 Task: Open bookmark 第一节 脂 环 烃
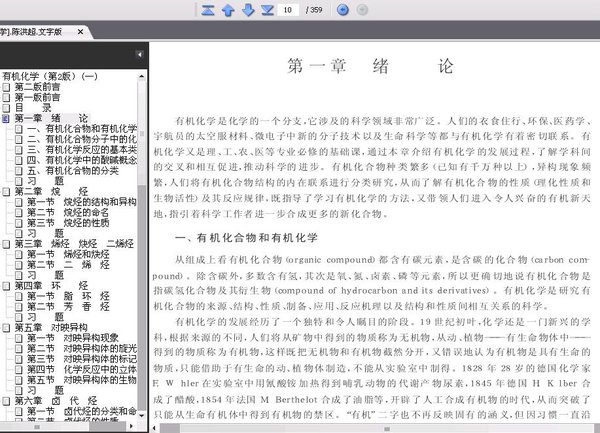pos(68,296)
